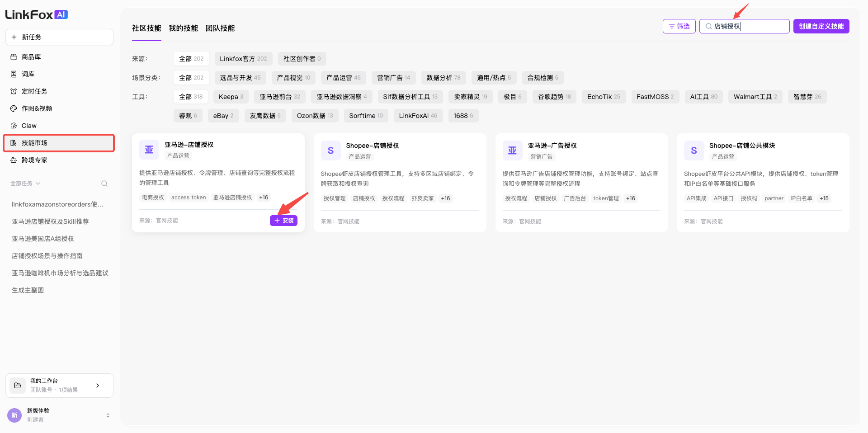Image resolution: width=868 pixels, height=433 pixels.
Task: Open the 筛选 filter button
Action: (x=679, y=26)
